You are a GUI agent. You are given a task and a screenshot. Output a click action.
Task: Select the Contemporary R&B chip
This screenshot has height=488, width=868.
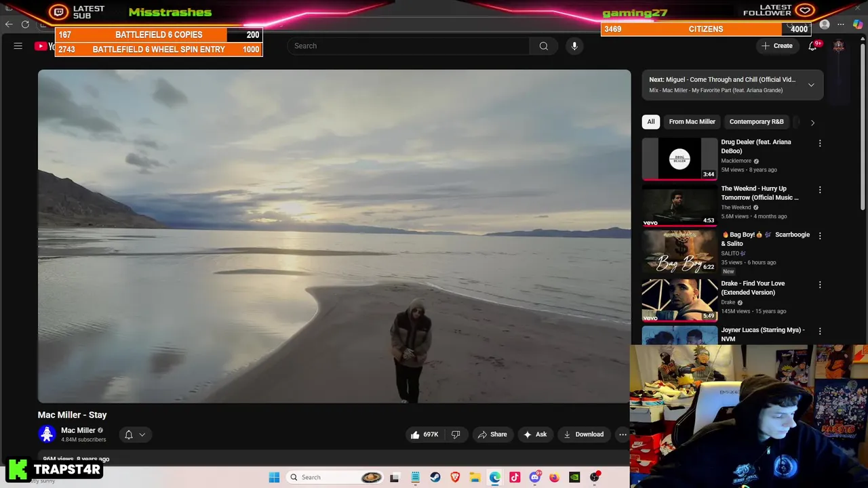coord(756,122)
